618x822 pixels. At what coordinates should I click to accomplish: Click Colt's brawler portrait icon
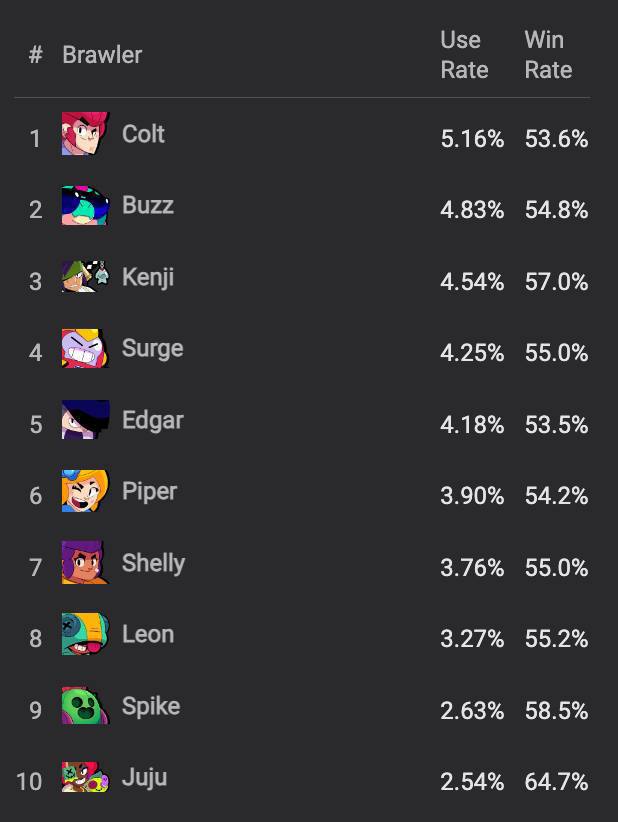(x=84, y=134)
